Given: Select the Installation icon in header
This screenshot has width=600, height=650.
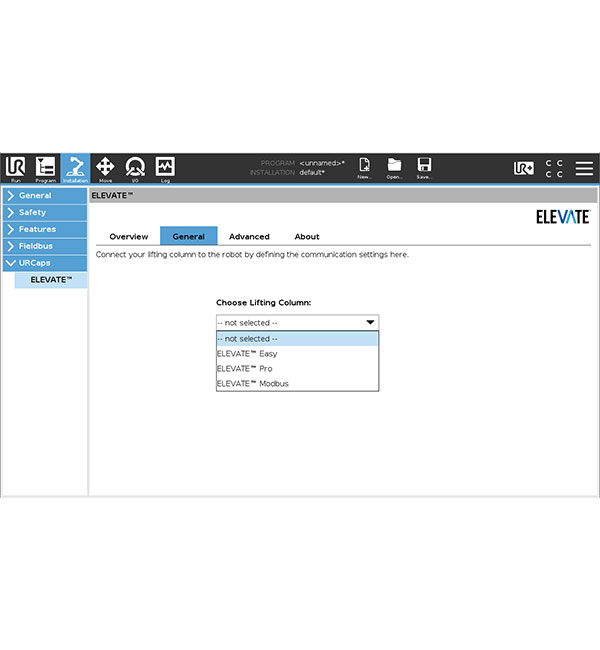Looking at the screenshot, I should 75,168.
